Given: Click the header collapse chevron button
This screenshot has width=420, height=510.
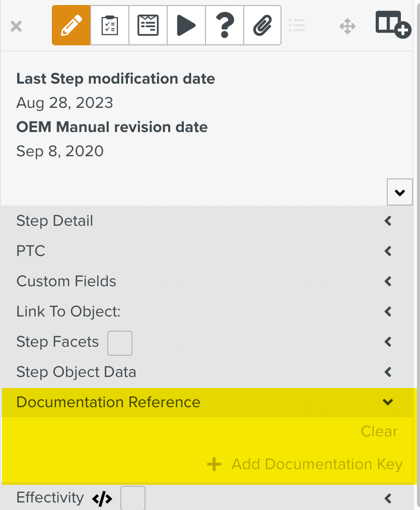Looking at the screenshot, I should tap(399, 192).
